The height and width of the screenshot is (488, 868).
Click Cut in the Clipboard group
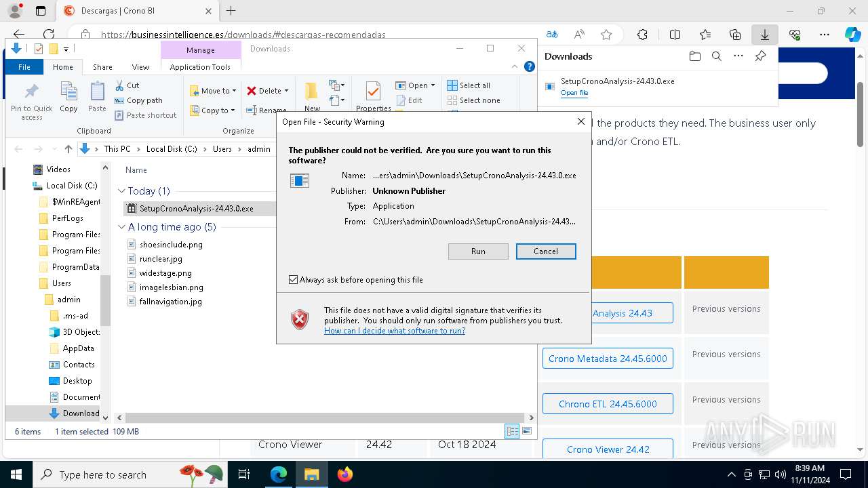[127, 85]
